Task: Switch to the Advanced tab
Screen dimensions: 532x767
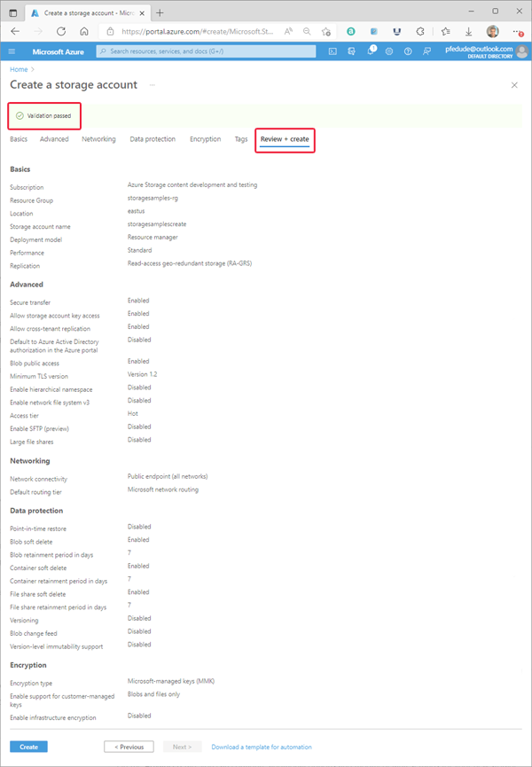Action: [x=54, y=139]
